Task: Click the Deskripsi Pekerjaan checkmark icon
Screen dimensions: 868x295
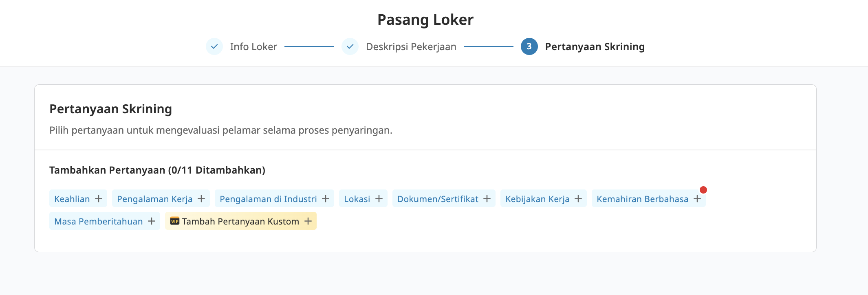Action: [x=350, y=46]
